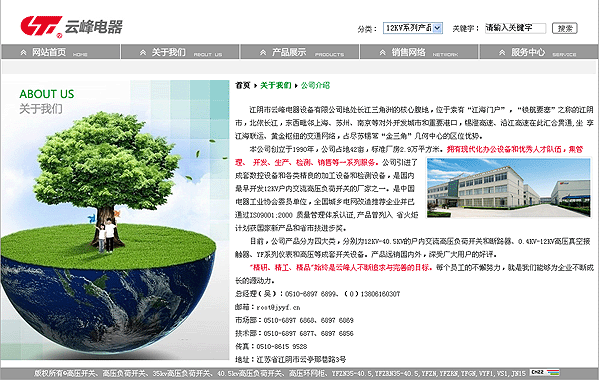This screenshot has height=380, width=600.
Task: Click the chevron icon beside 关于我们 menu
Action: tap(143, 52)
